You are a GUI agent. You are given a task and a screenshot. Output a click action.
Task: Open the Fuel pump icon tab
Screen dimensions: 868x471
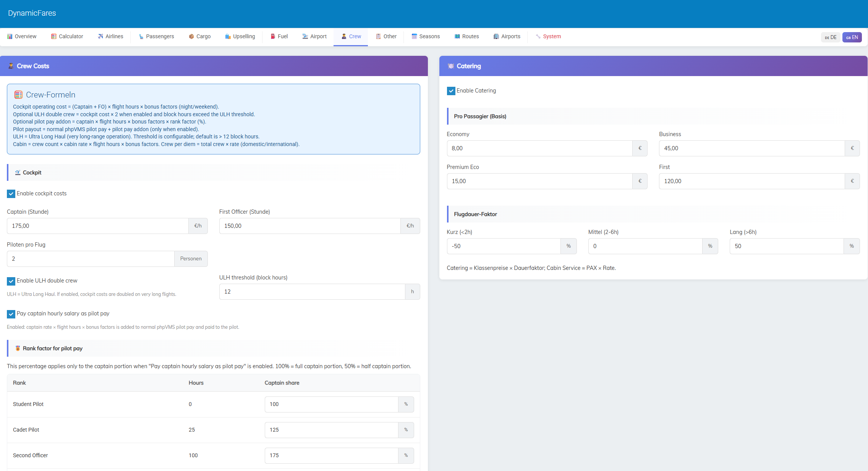[273, 36]
